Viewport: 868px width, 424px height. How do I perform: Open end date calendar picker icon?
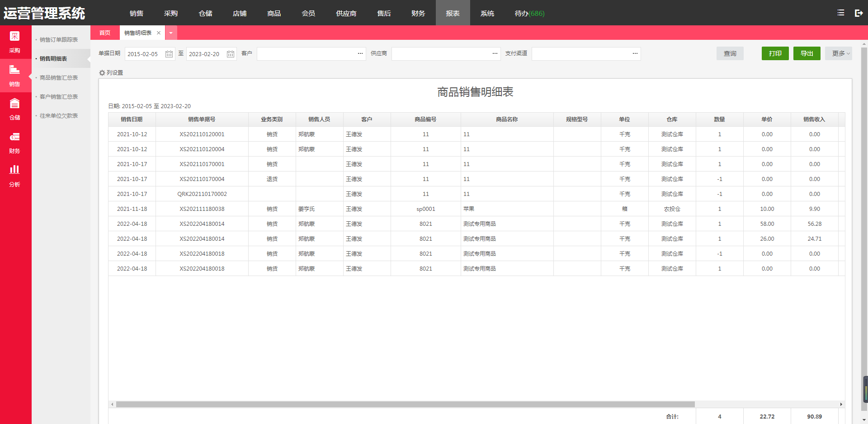pos(231,54)
